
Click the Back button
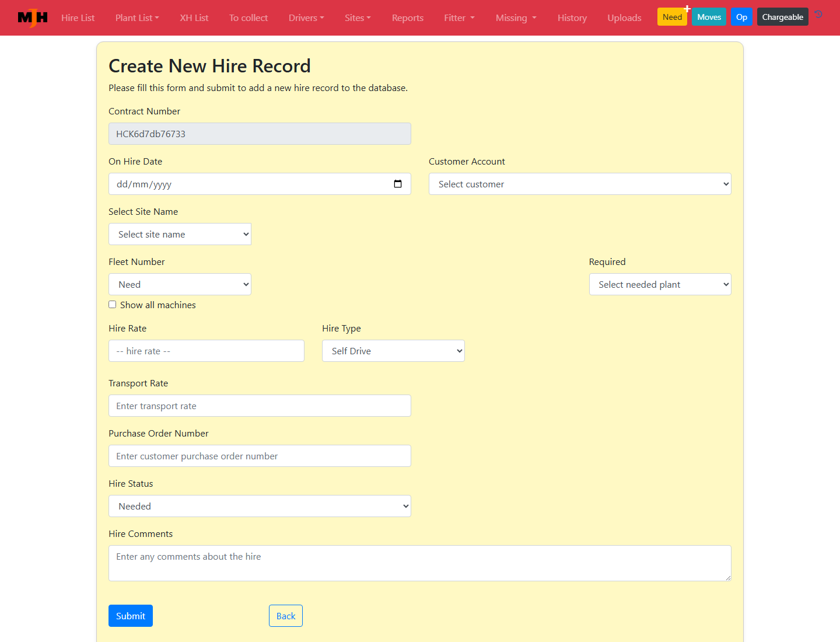click(286, 616)
